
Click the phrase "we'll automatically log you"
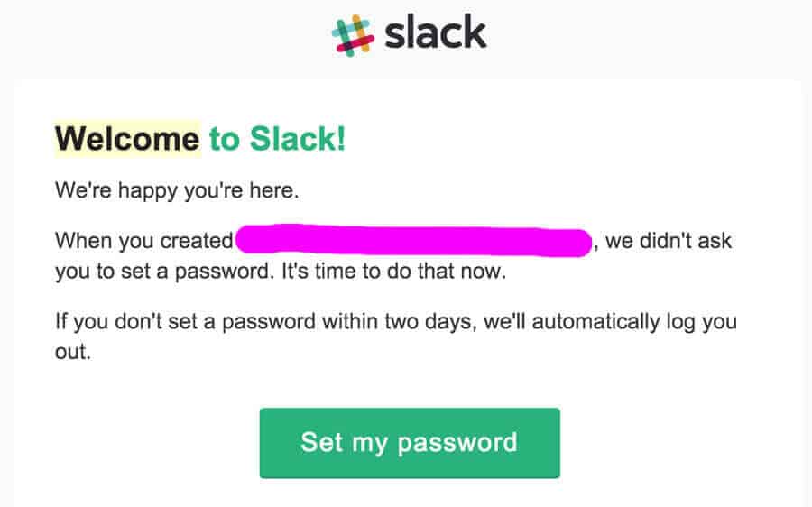(x=610, y=321)
